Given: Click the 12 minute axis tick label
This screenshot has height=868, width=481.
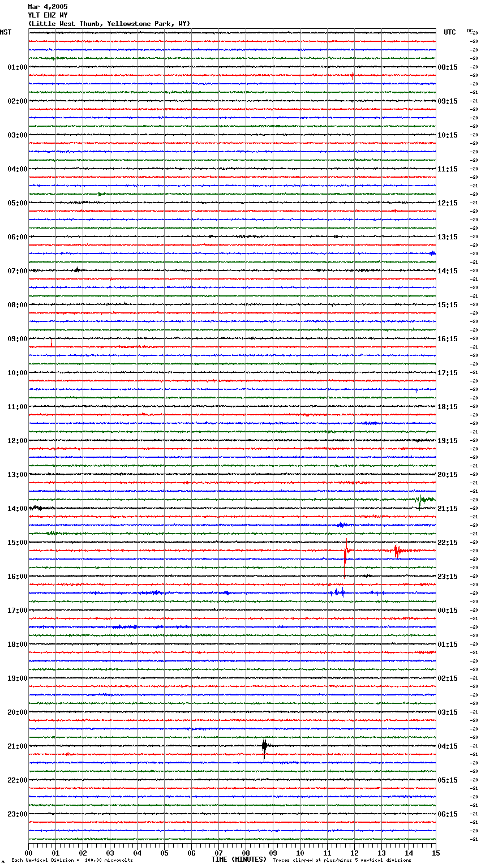Looking at the screenshot, I should pos(354,853).
